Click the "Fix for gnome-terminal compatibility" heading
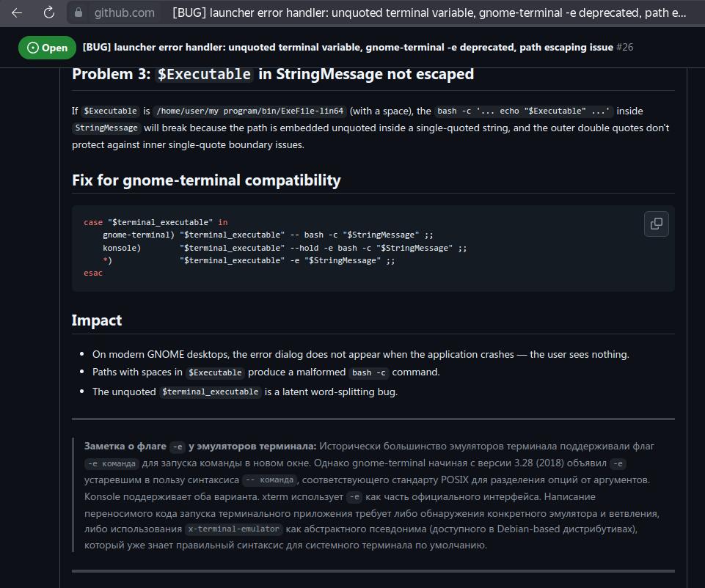This screenshot has height=588, width=705. point(206,180)
